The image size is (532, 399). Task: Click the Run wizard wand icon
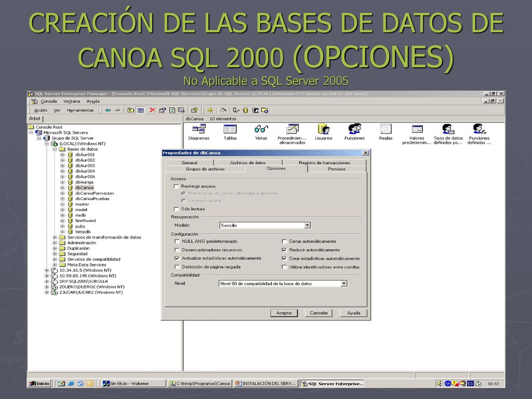click(223, 110)
